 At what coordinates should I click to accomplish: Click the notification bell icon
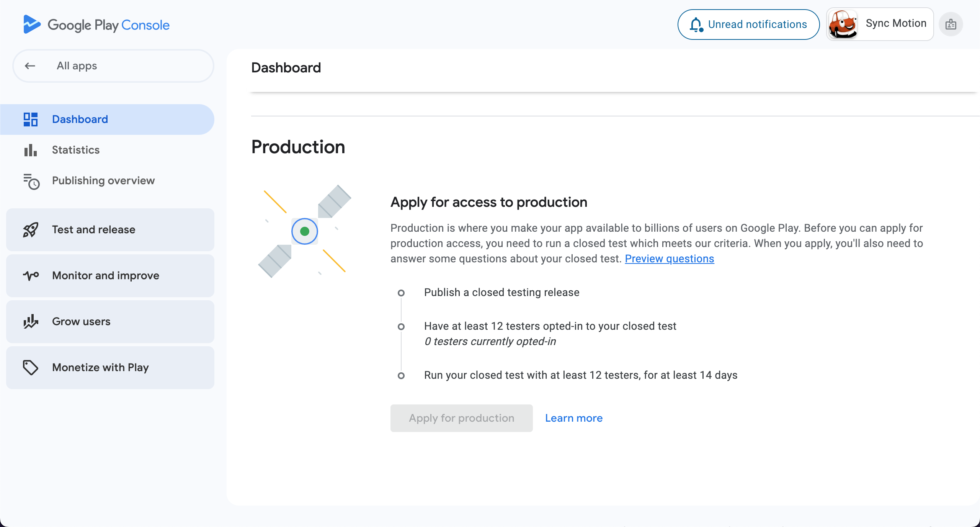point(696,25)
